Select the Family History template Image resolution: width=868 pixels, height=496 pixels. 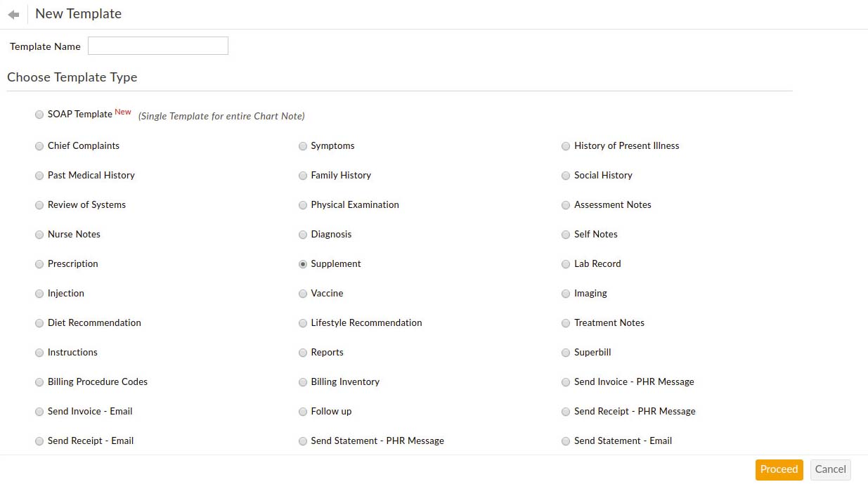click(x=302, y=176)
